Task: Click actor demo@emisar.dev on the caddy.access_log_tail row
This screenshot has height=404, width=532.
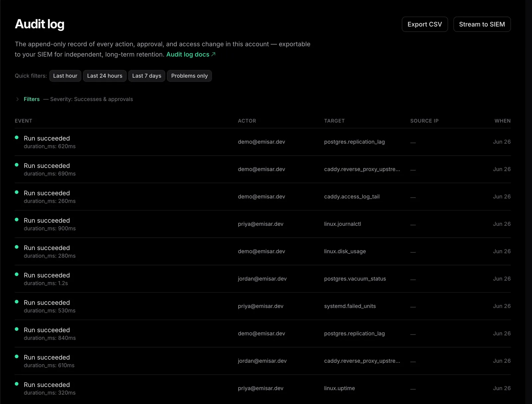Action: (x=261, y=197)
